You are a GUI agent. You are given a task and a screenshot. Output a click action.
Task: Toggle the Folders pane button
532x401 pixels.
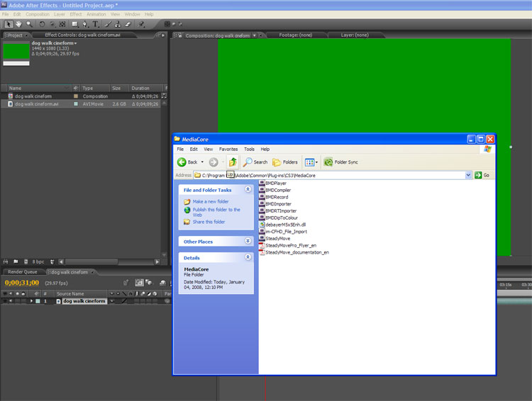click(x=286, y=162)
